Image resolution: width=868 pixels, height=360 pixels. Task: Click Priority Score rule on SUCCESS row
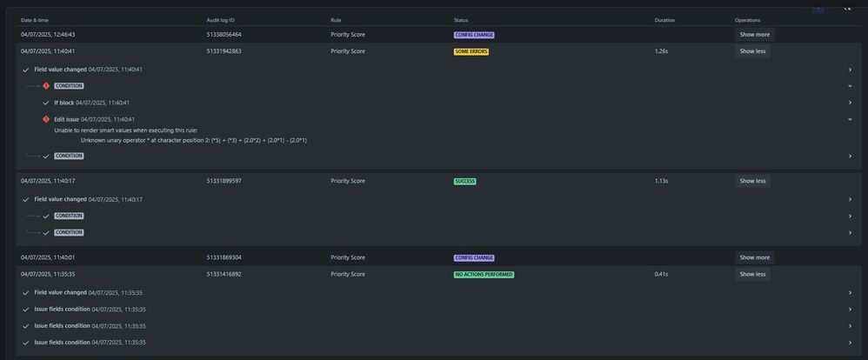tap(348, 181)
